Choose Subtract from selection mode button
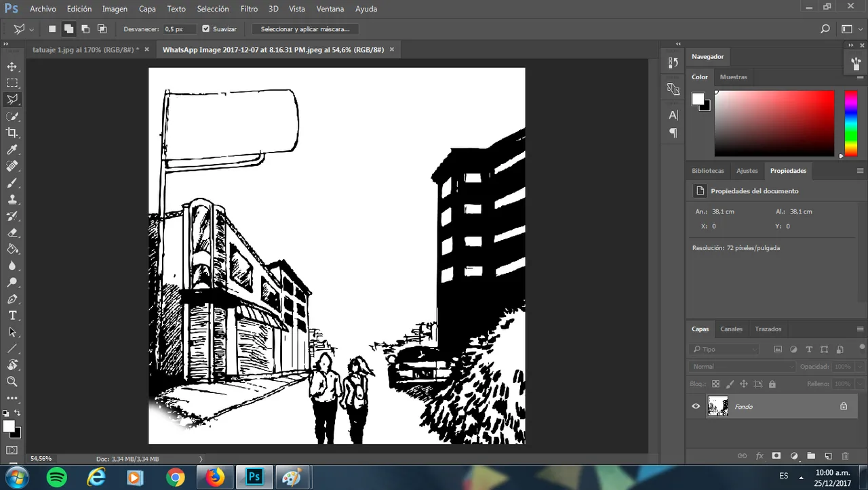 click(85, 29)
